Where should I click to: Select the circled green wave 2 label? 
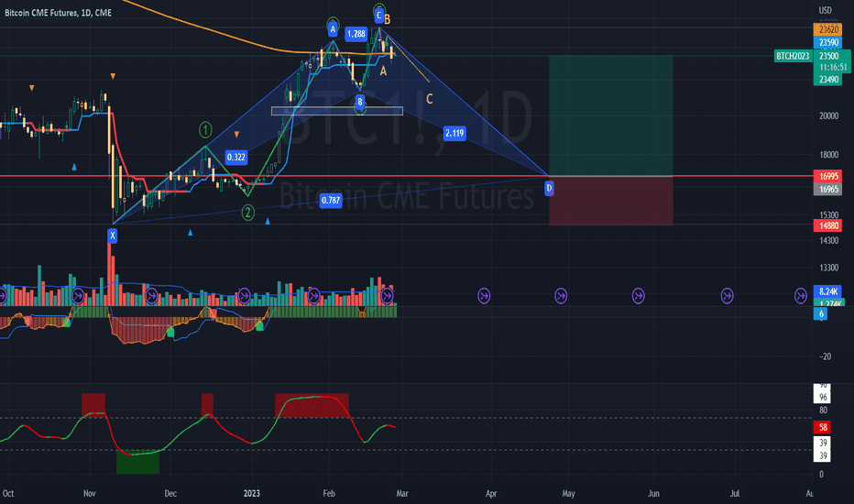247,213
